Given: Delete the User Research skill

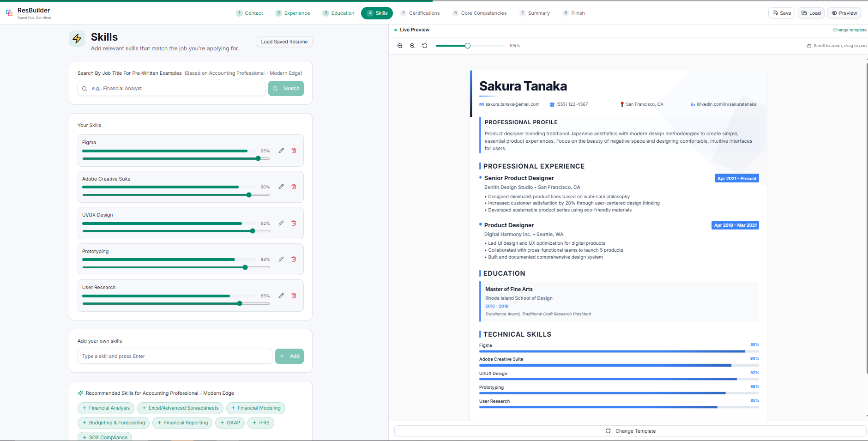Looking at the screenshot, I should 294,296.
